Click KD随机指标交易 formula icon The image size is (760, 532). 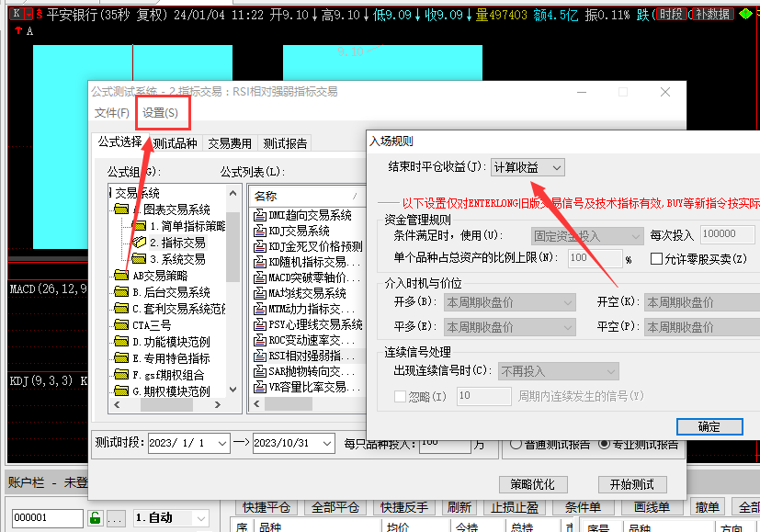[260, 262]
